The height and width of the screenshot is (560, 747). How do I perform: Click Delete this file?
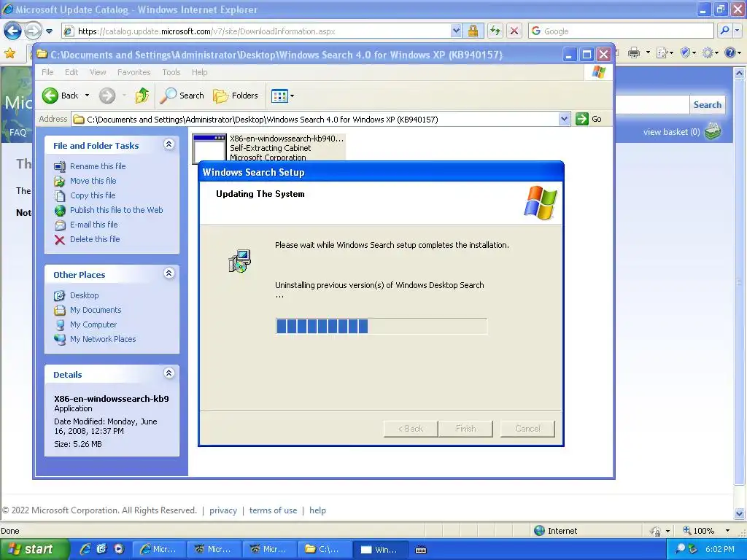click(95, 239)
